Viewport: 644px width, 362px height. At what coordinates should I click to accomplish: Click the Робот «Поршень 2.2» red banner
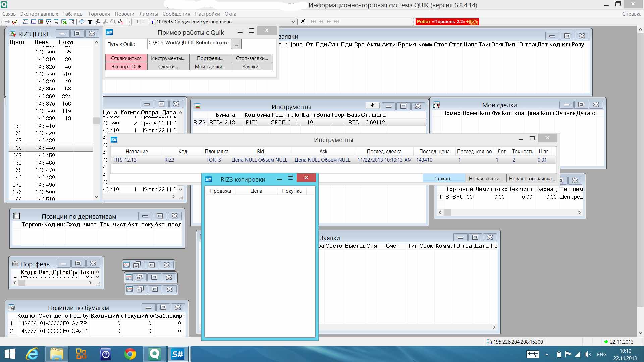coord(447,22)
